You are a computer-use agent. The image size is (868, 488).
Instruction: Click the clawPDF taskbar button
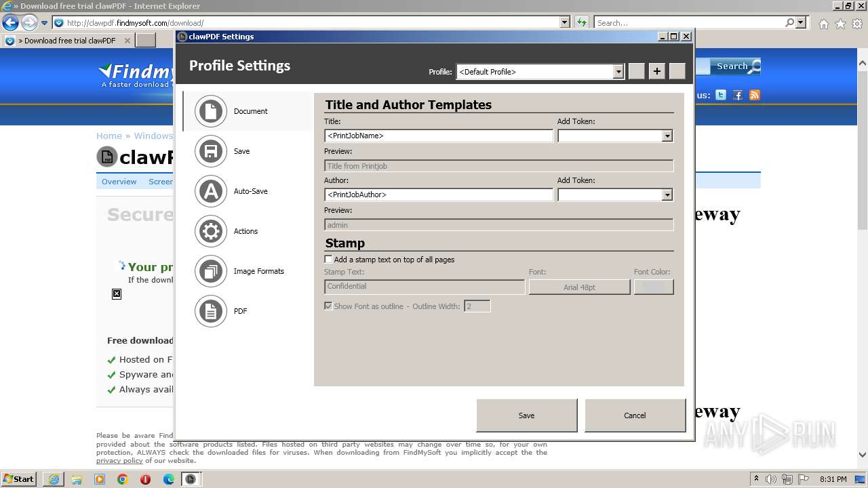point(192,479)
